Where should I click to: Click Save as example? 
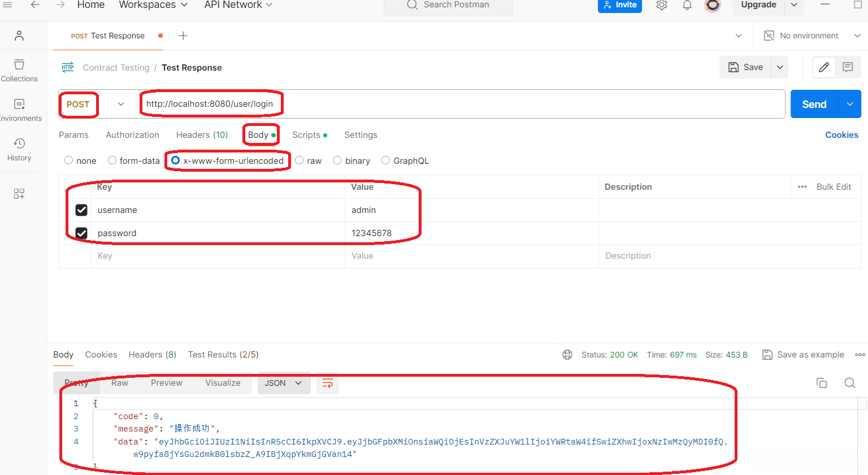[x=804, y=355]
